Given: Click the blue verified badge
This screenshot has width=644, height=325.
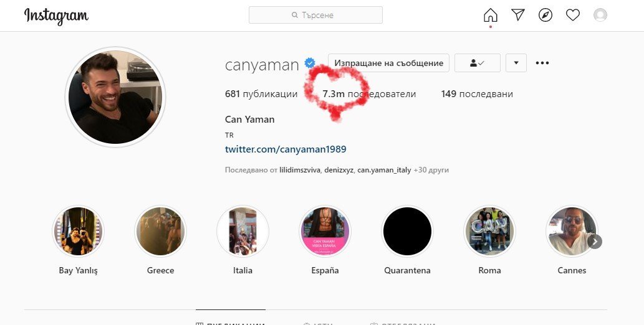Looking at the screenshot, I should (x=310, y=64).
